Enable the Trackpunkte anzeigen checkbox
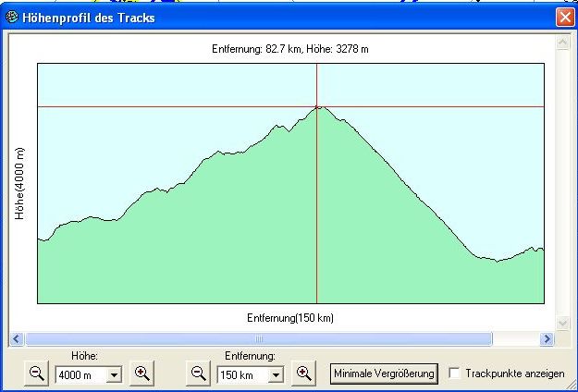The width and height of the screenshot is (578, 392). [x=454, y=374]
